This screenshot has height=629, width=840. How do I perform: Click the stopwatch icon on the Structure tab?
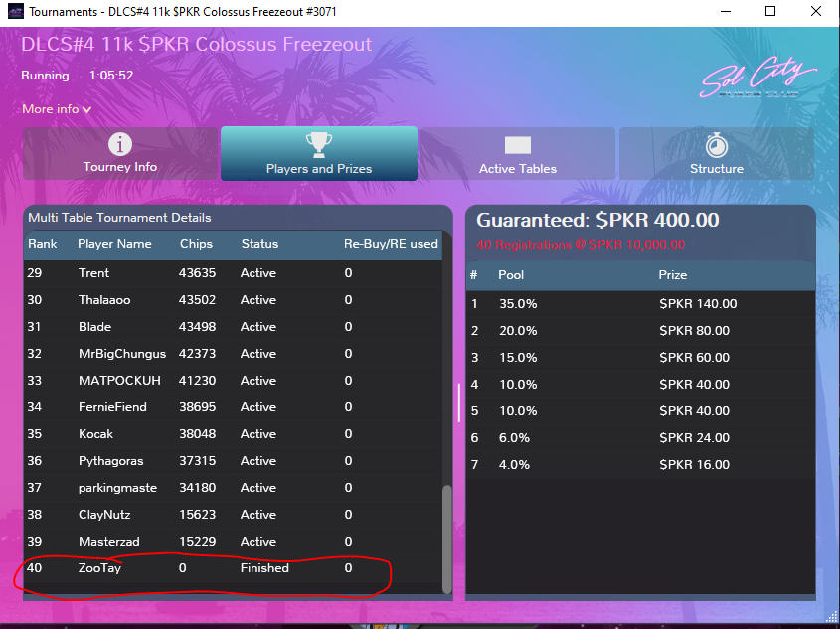point(716,145)
